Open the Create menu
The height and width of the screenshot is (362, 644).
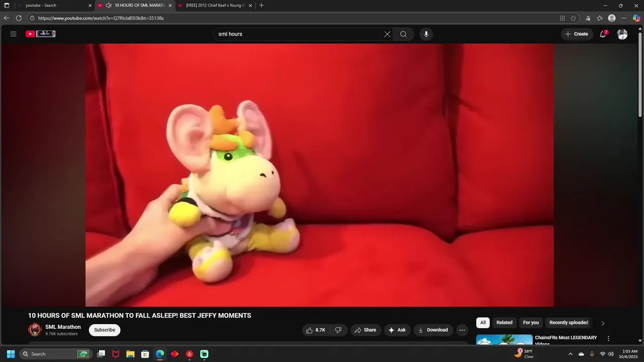577,34
